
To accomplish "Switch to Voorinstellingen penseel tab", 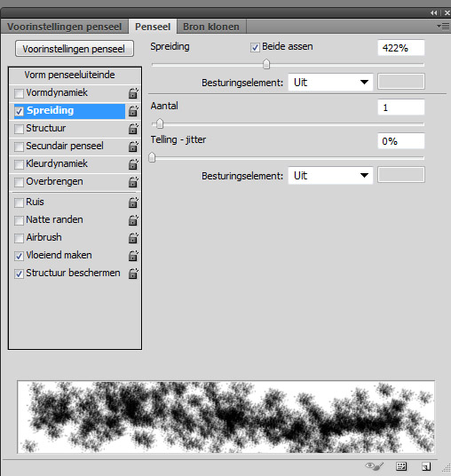I will coord(64,27).
